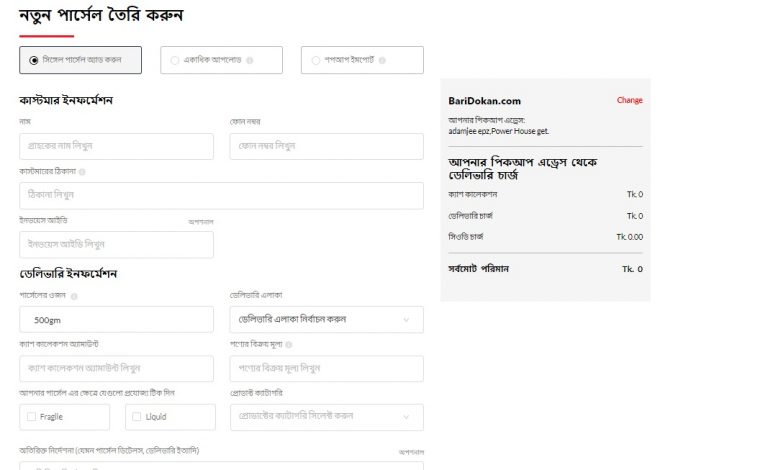Image resolution: width=768 pixels, height=470 pixels.
Task: Tick the Fragile checkbox
Action: 32,416
